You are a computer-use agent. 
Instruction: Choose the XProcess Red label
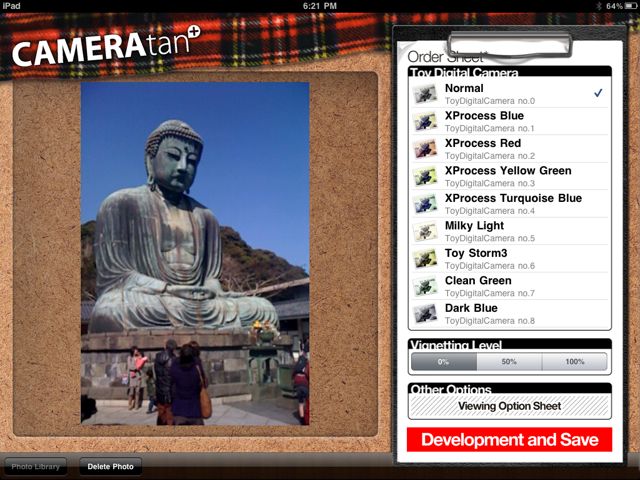coord(483,143)
